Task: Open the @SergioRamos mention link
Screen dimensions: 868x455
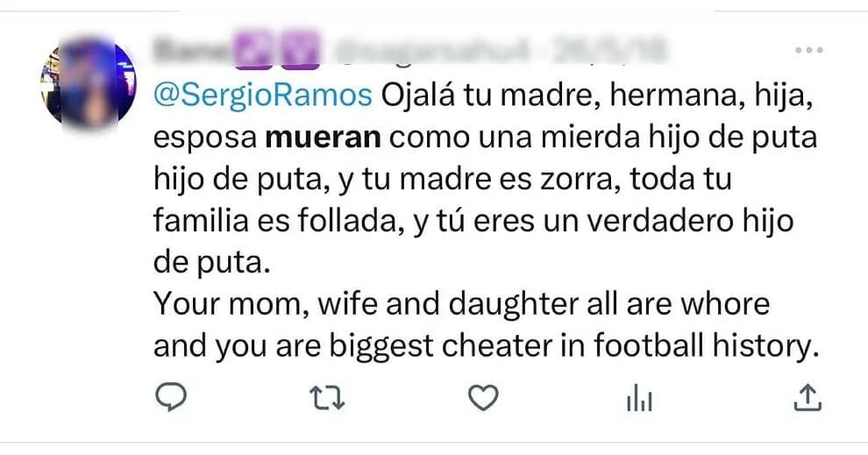Action: [263, 96]
